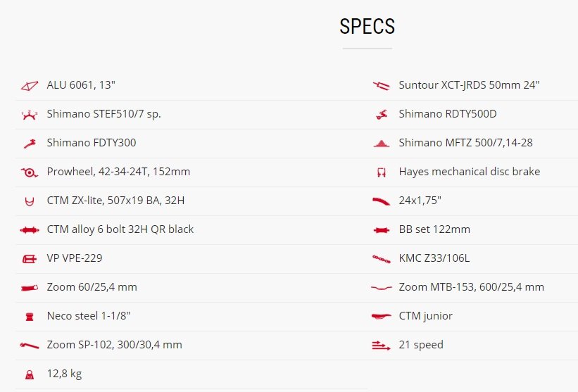Click the brake icon beside Hayes mechanical
The image size is (578, 392).
coord(382,172)
